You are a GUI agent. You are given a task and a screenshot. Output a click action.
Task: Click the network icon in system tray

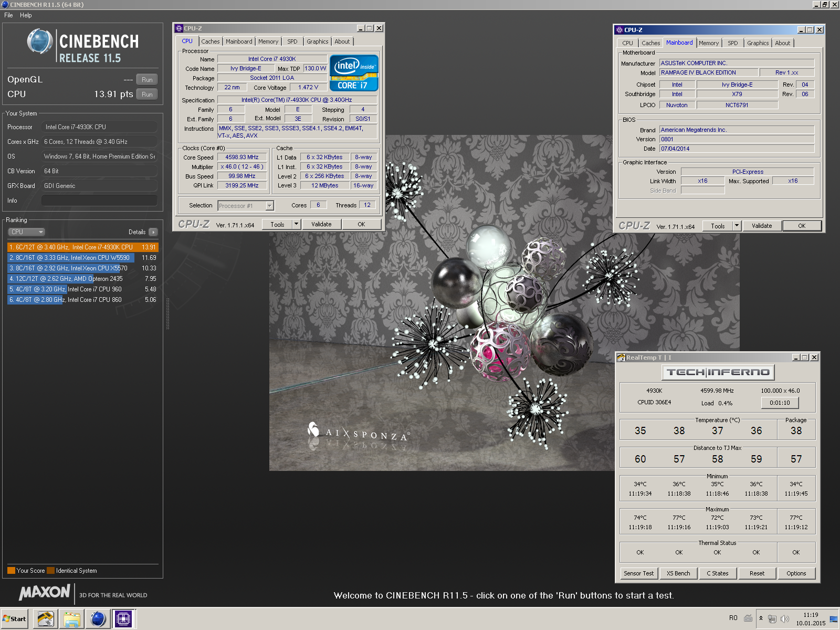pyautogui.click(x=772, y=618)
